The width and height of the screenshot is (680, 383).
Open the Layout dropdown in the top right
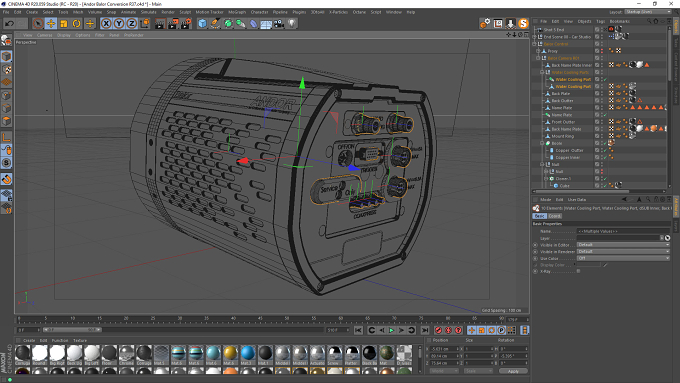click(x=648, y=12)
